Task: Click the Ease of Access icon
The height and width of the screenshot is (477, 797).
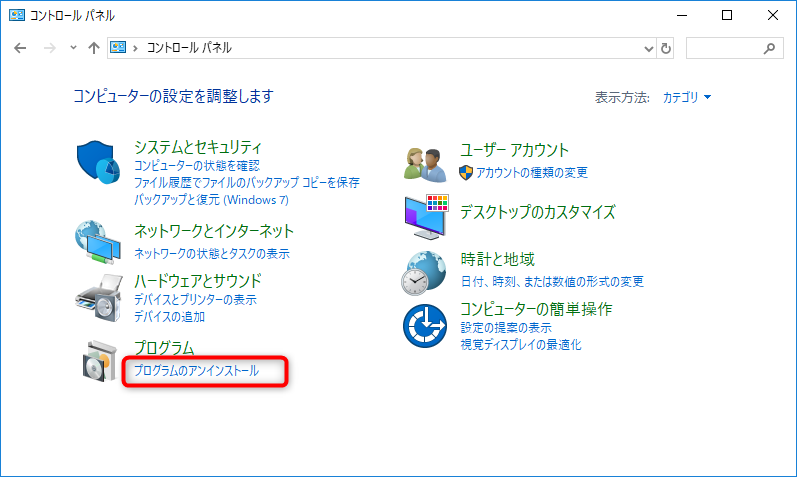Action: tap(424, 325)
